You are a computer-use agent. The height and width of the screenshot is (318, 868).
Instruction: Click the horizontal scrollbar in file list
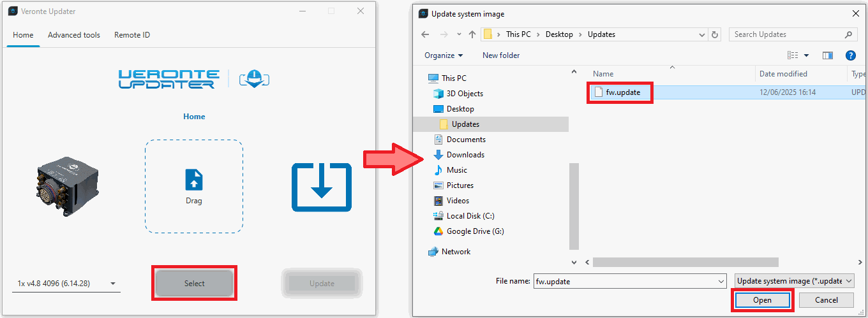click(685, 262)
